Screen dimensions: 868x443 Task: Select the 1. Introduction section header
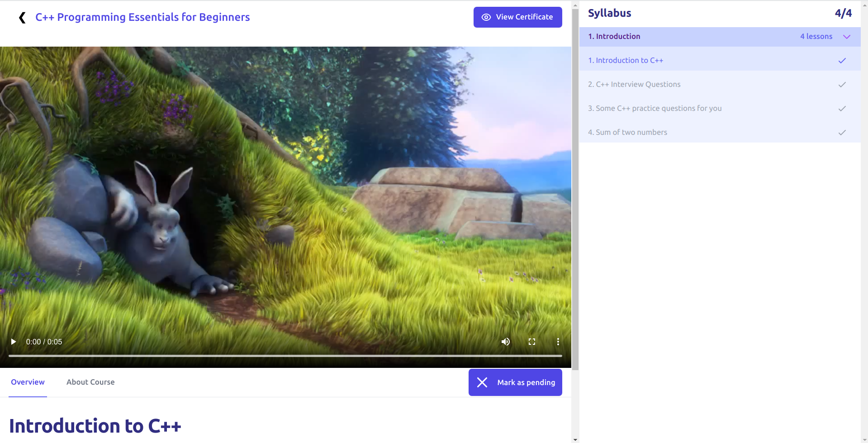pyautogui.click(x=720, y=37)
